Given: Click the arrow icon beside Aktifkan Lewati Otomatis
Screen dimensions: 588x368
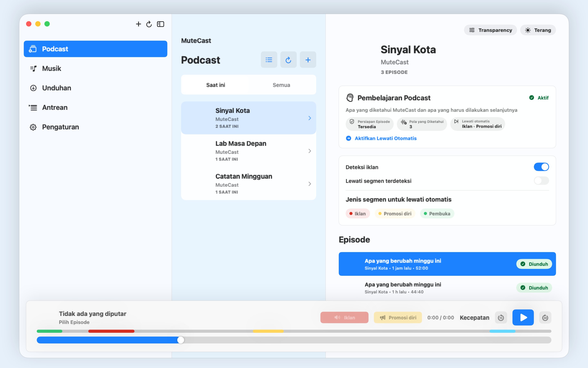Looking at the screenshot, I should (x=349, y=138).
